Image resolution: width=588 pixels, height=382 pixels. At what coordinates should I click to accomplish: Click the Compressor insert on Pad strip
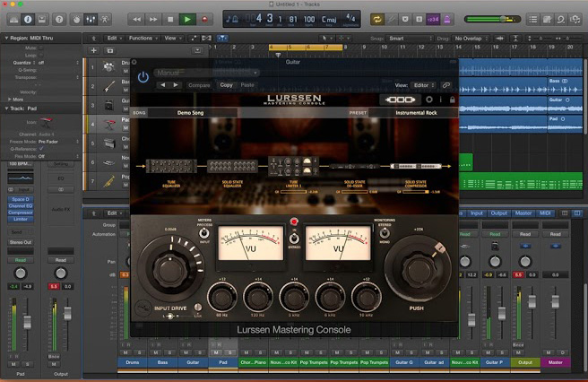click(21, 213)
